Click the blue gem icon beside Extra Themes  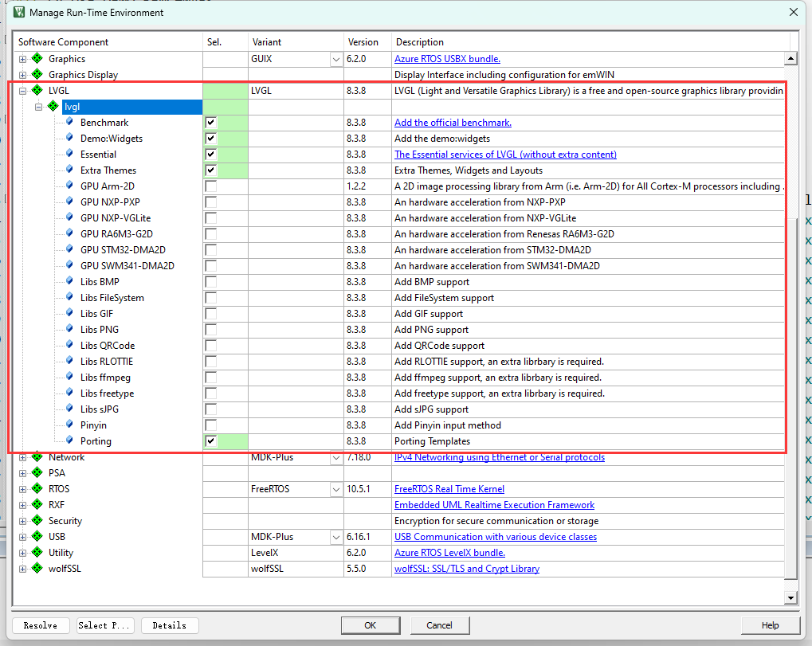(69, 170)
